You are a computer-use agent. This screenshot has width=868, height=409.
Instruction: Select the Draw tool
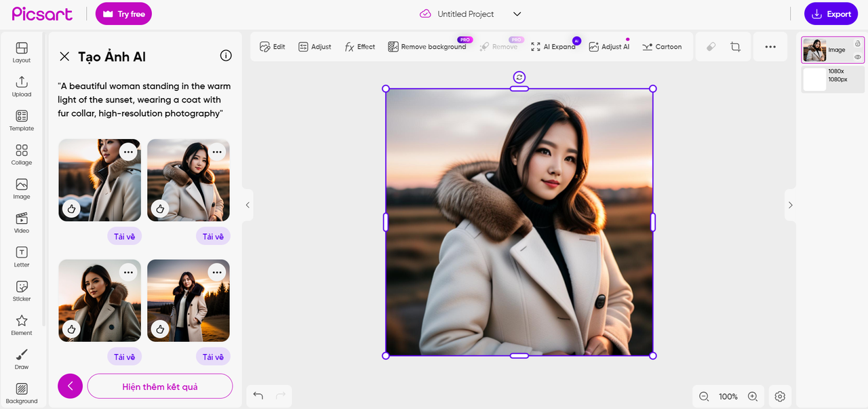pos(22,359)
